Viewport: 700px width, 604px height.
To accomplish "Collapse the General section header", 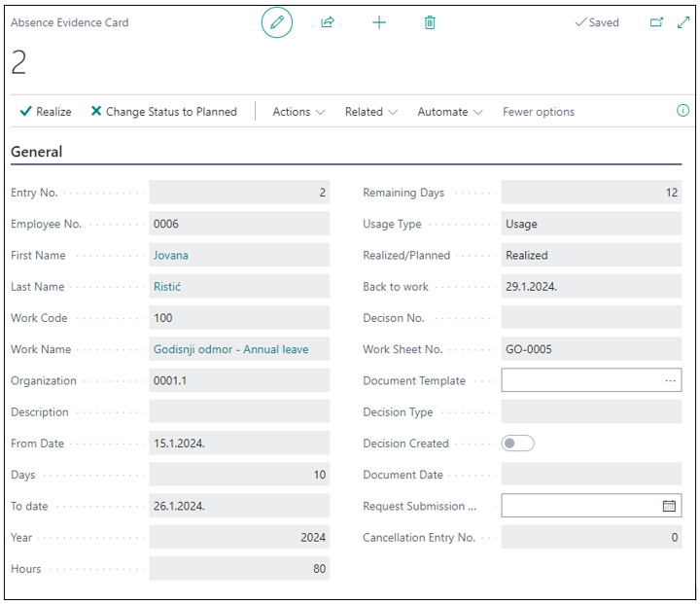I will coord(37,152).
